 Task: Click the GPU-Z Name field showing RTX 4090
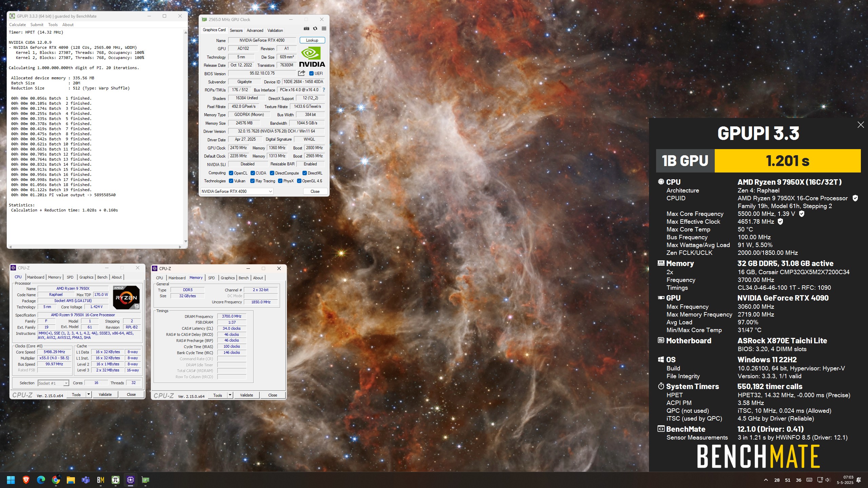pyautogui.click(x=262, y=40)
